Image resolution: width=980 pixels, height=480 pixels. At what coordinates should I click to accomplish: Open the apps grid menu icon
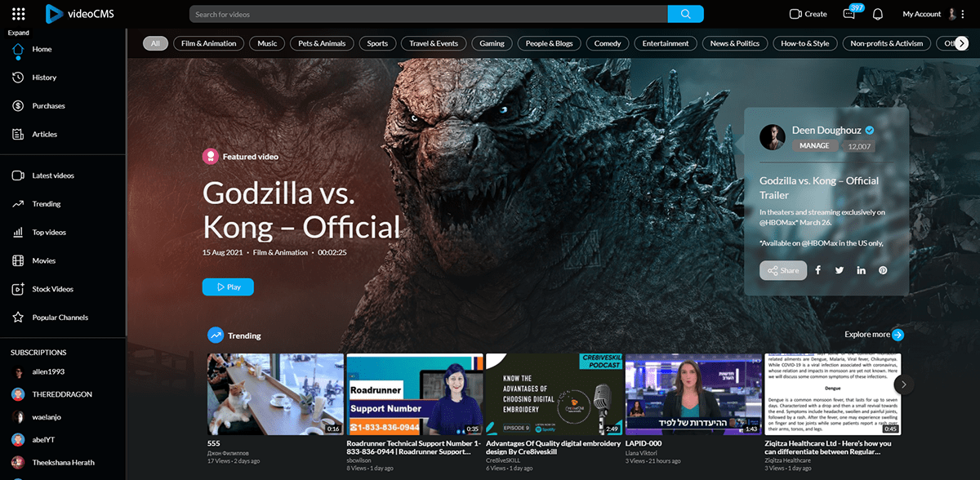tap(19, 14)
